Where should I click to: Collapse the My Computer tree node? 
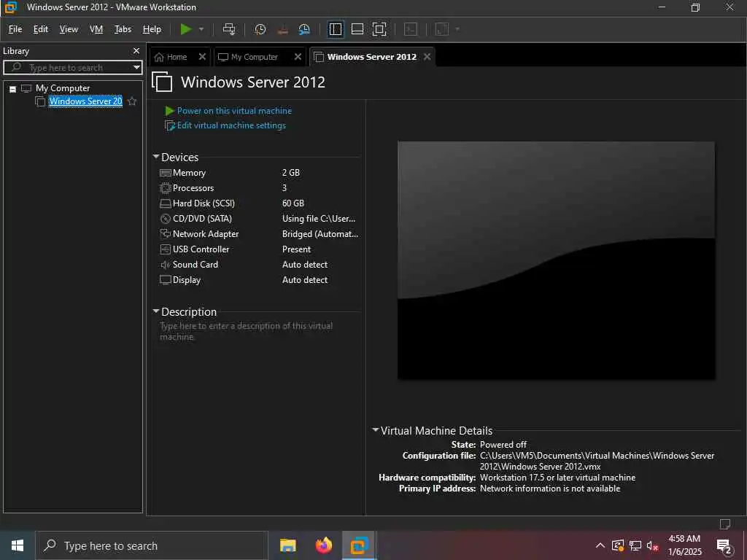[x=13, y=88]
